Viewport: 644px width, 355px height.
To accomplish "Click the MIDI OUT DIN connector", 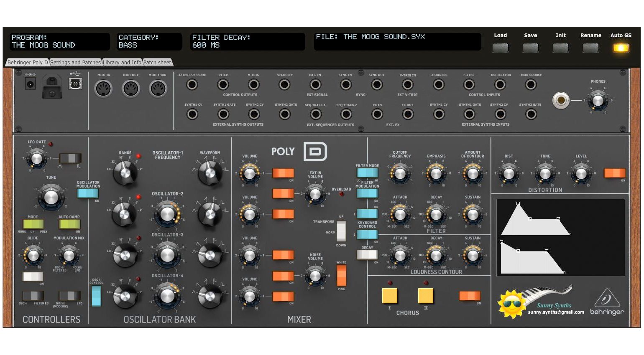I will pos(130,89).
